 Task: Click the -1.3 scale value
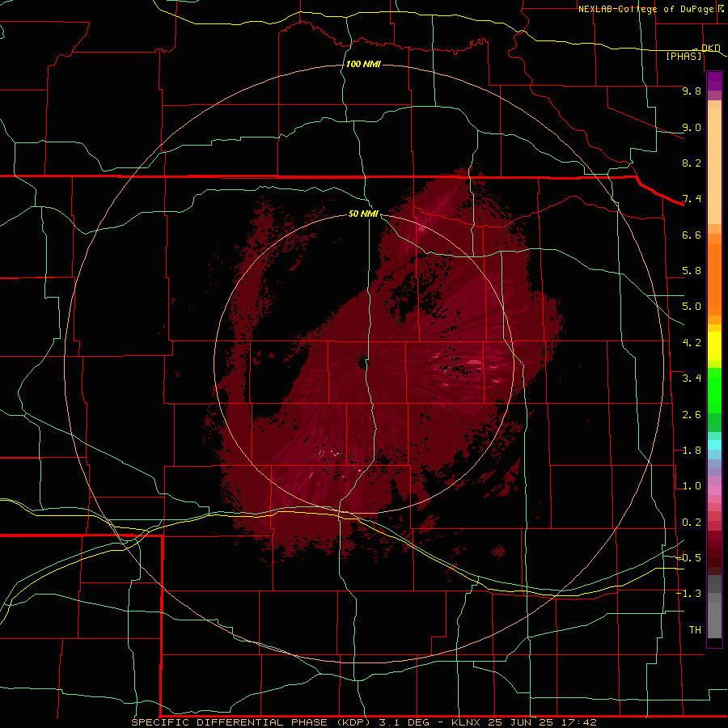click(688, 594)
